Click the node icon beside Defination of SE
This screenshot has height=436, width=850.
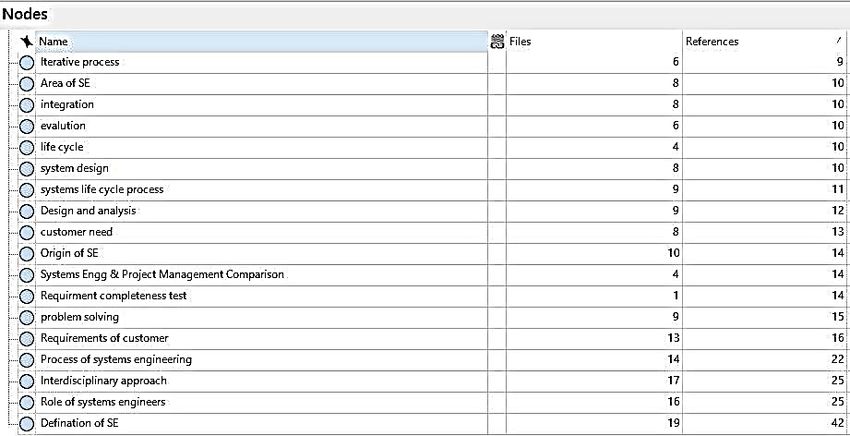[27, 424]
